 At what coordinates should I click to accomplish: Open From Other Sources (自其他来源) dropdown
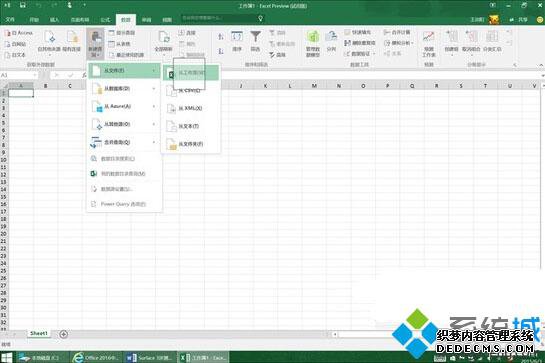point(49,42)
